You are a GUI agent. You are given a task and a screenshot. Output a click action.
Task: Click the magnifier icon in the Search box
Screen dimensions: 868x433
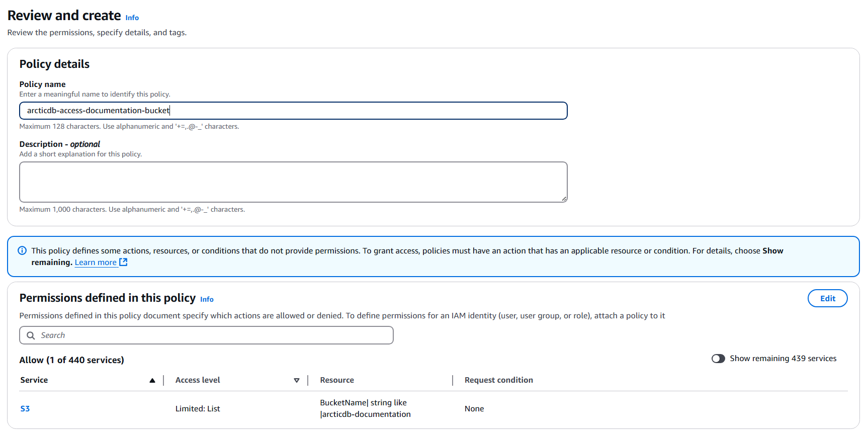31,335
